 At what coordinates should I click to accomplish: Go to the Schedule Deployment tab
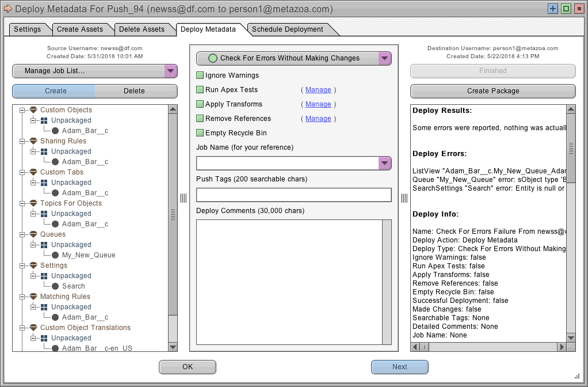(288, 29)
